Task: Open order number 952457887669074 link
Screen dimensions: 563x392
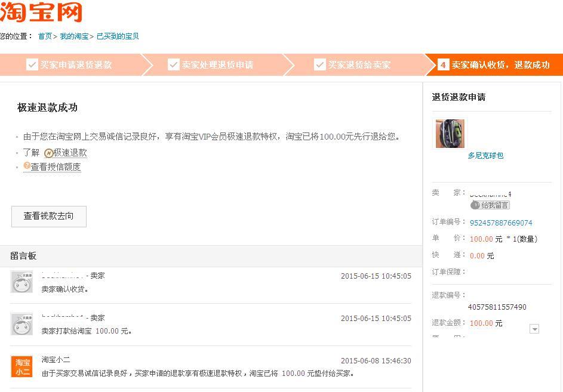Action: (501, 223)
